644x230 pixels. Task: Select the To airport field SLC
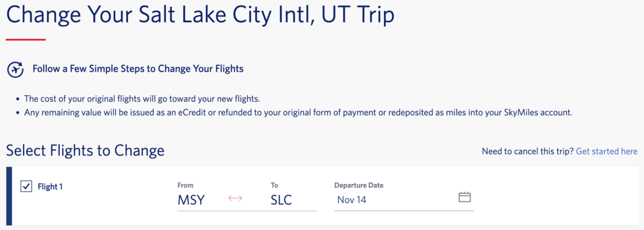[281, 200]
